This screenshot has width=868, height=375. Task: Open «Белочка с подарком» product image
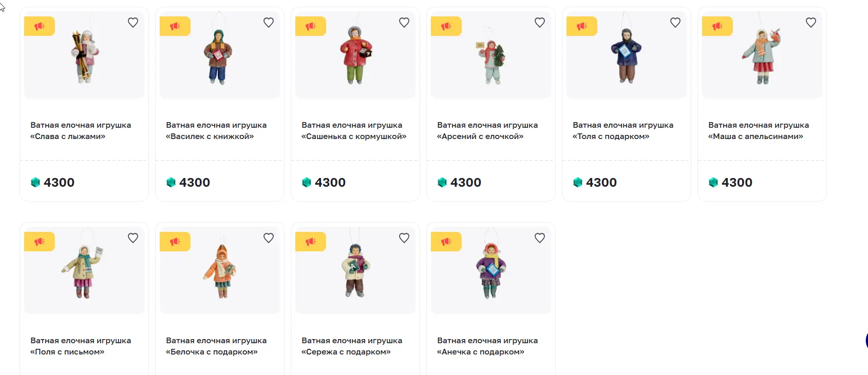(220, 270)
